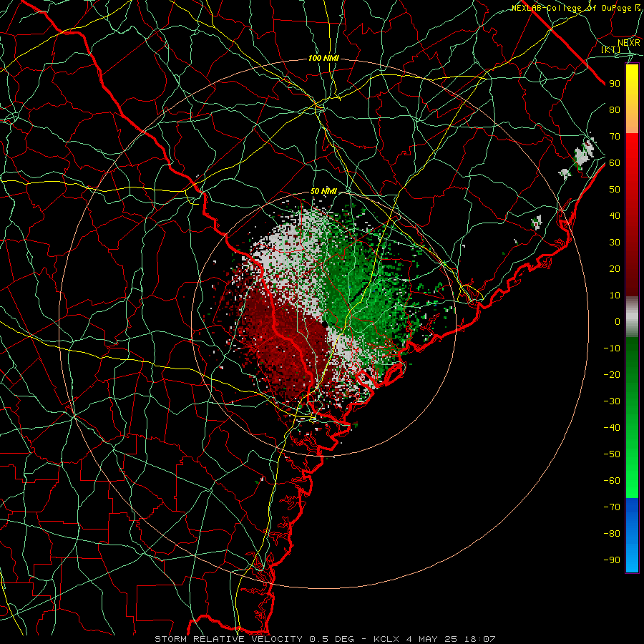Select the positive 20 knot scale label
The height and width of the screenshot is (644, 644).
coord(615,268)
